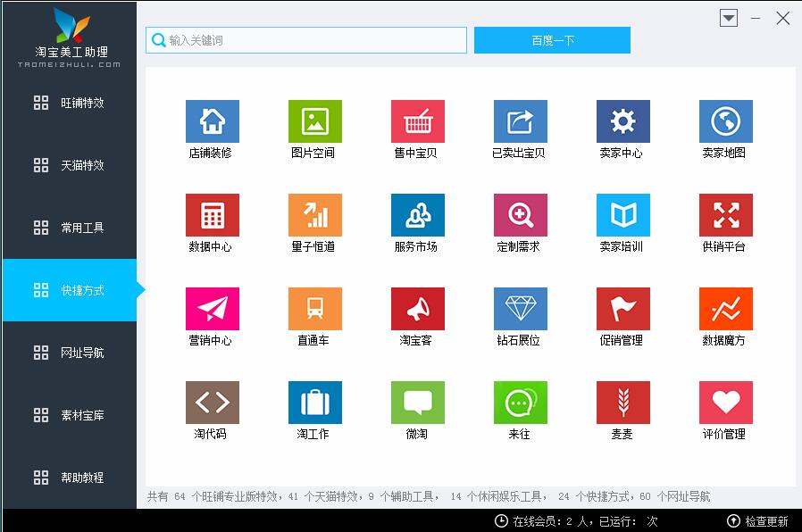Open the 网址导航 sidebar tab
Image resolution: width=802 pixels, height=532 pixels.
(70, 353)
